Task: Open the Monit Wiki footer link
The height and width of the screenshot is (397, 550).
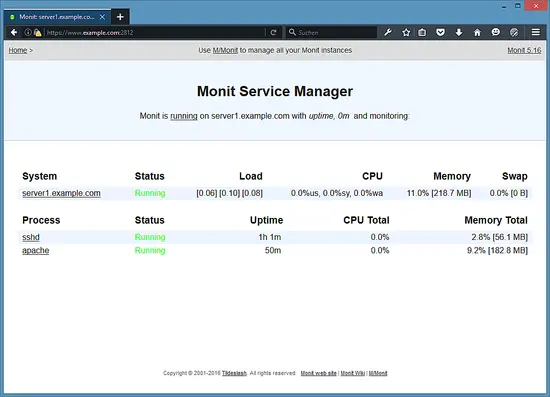Action: coord(353,373)
